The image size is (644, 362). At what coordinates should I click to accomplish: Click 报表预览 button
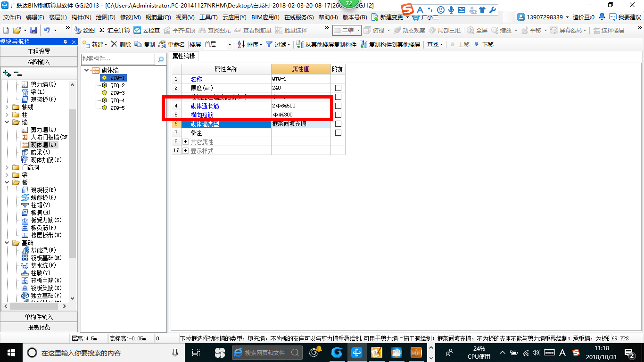pos(39,327)
